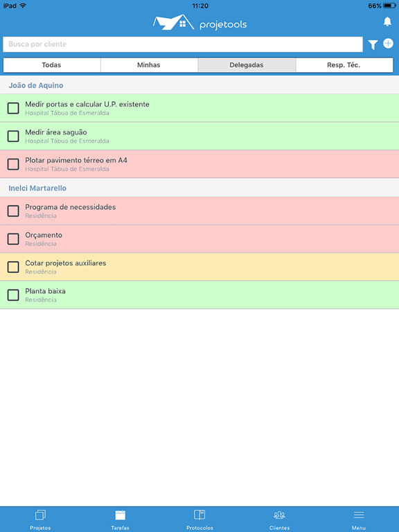Mark Planta baixa as complete
The height and width of the screenshot is (532, 399).
point(13,295)
